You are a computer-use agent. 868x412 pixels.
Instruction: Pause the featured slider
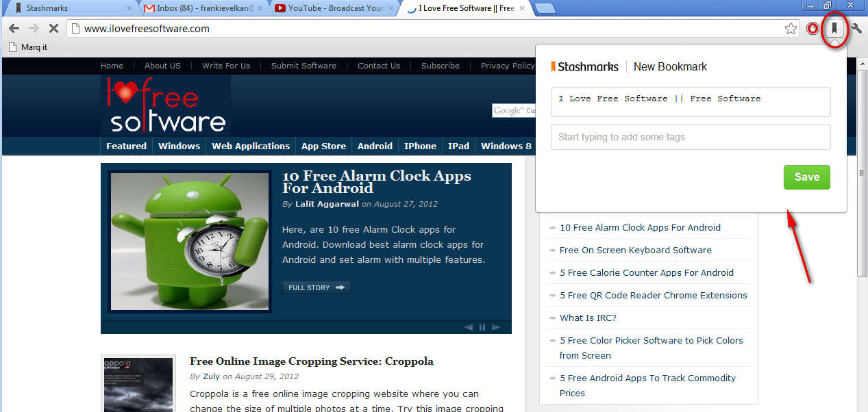click(482, 327)
